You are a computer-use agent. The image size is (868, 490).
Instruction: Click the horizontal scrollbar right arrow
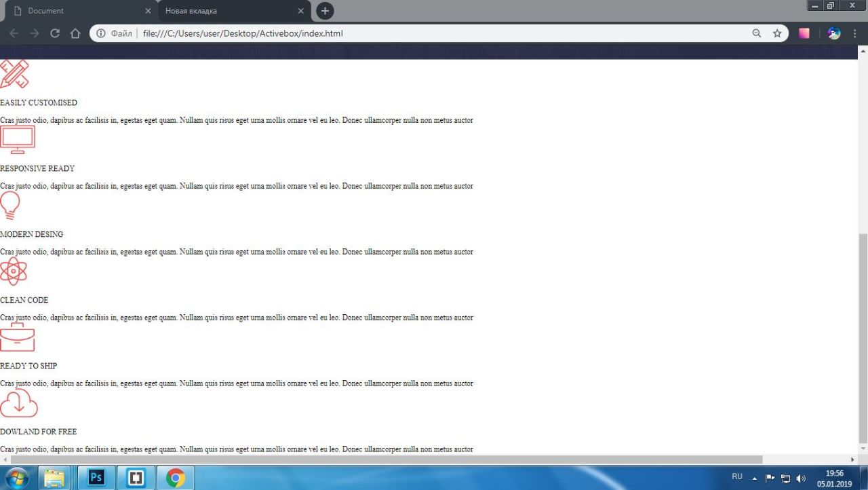click(853, 459)
